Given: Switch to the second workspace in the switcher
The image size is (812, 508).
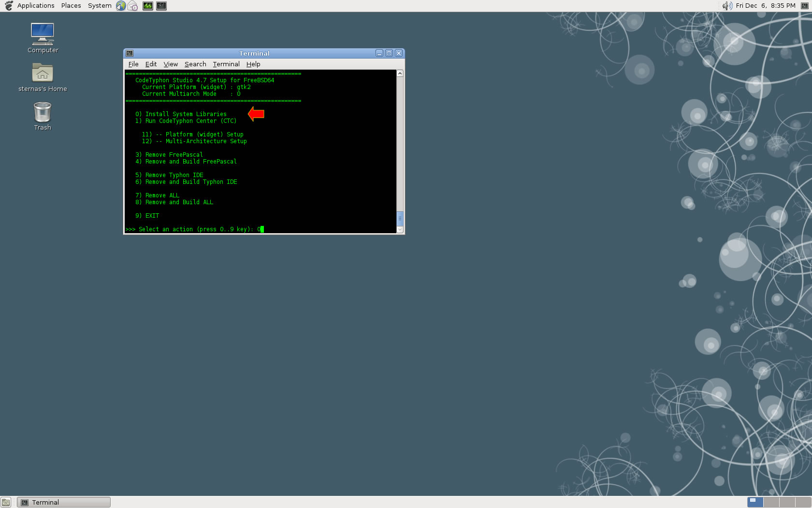Looking at the screenshot, I should tap(771, 502).
